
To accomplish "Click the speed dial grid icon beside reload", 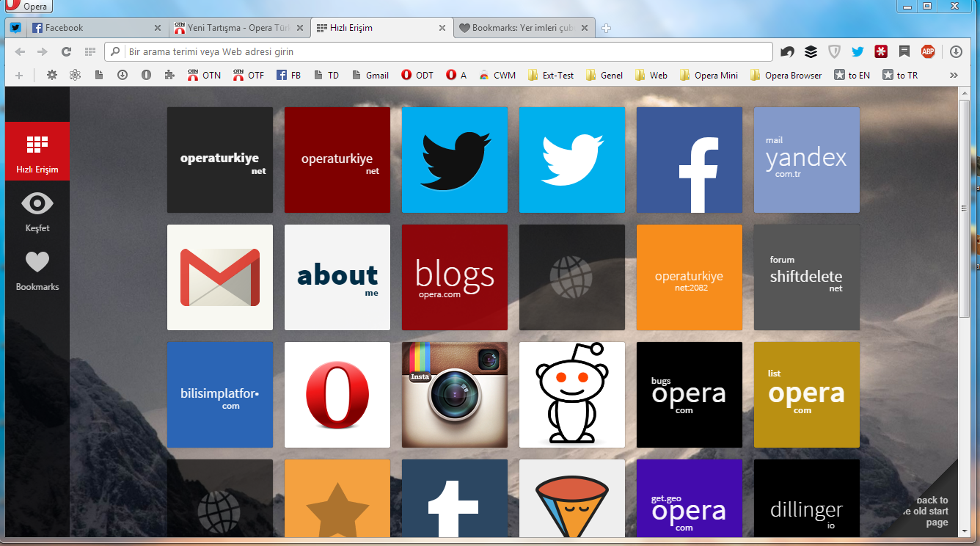I will point(90,51).
